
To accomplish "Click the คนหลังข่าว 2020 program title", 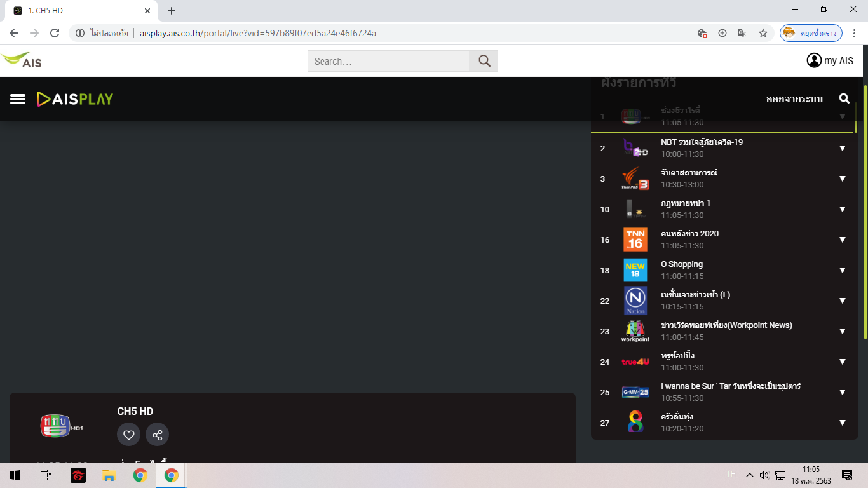I will click(689, 234).
